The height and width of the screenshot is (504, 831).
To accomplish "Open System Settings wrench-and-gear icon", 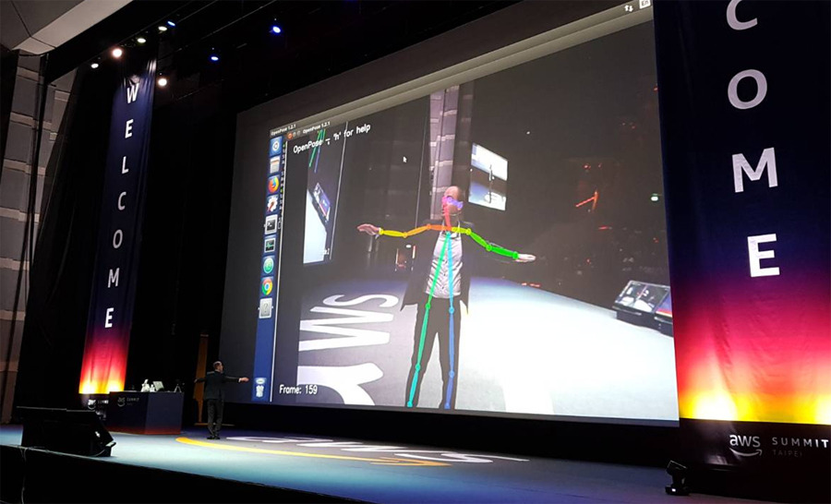I will pyautogui.click(x=272, y=204).
